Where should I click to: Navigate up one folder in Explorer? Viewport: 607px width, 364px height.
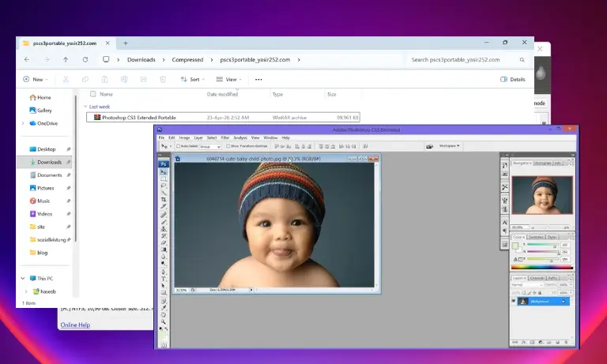66,59
